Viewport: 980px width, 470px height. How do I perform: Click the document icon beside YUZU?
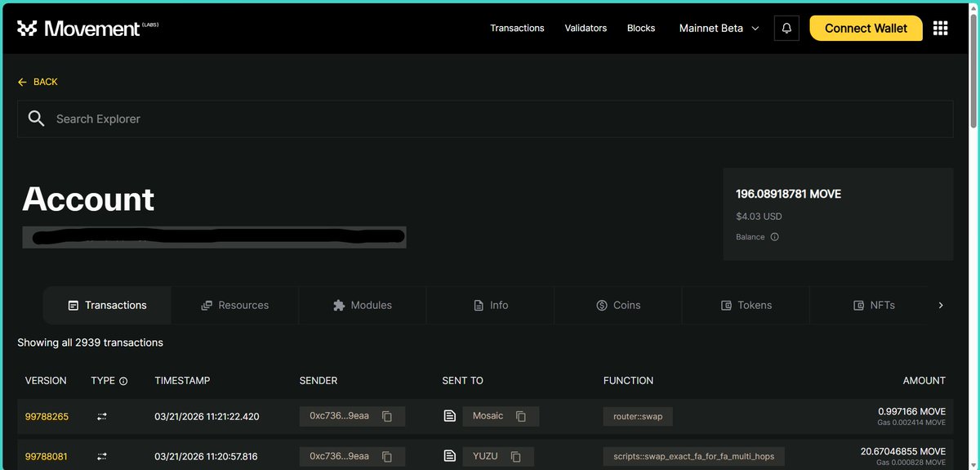click(x=449, y=456)
